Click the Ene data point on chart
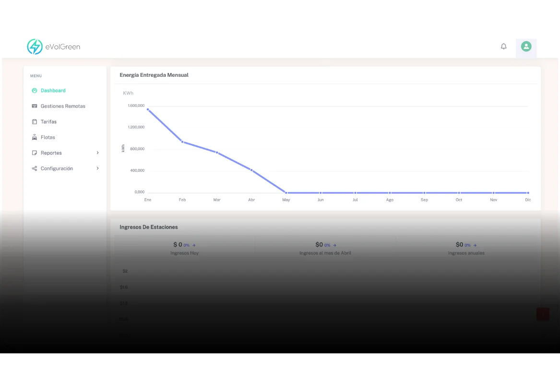 click(x=148, y=109)
